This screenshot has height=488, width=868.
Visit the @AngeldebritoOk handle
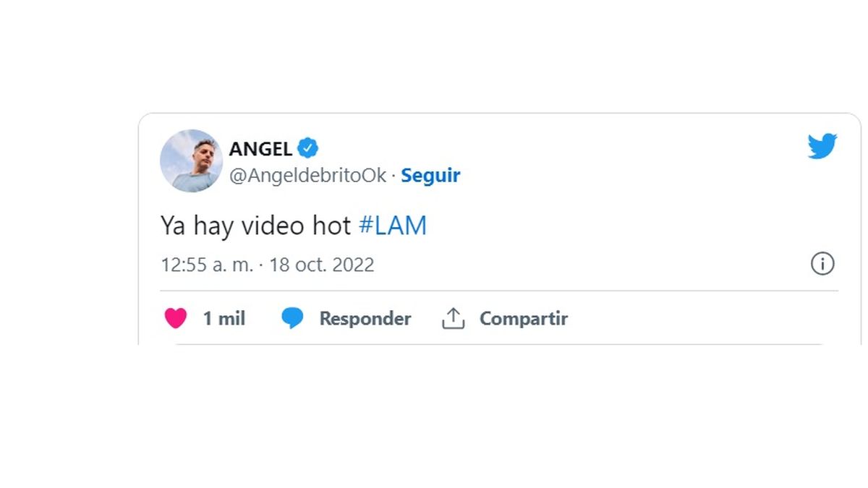(x=307, y=176)
